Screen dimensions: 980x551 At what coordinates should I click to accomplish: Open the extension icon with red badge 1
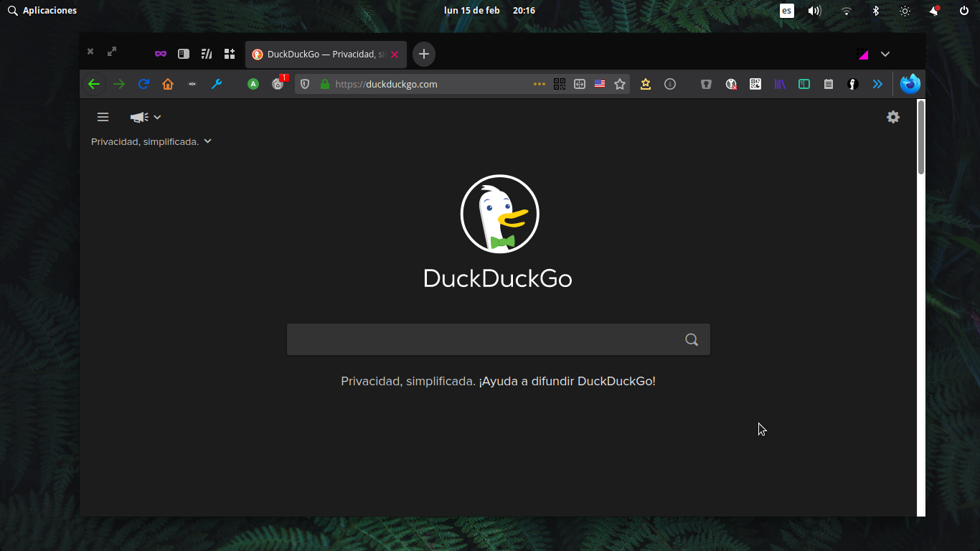pyautogui.click(x=278, y=83)
